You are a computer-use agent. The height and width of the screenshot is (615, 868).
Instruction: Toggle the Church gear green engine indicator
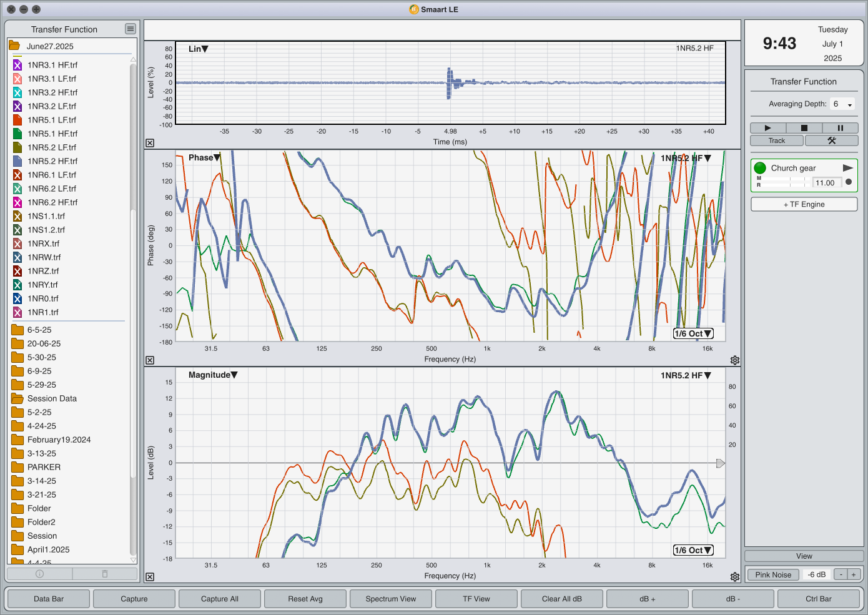click(x=760, y=168)
